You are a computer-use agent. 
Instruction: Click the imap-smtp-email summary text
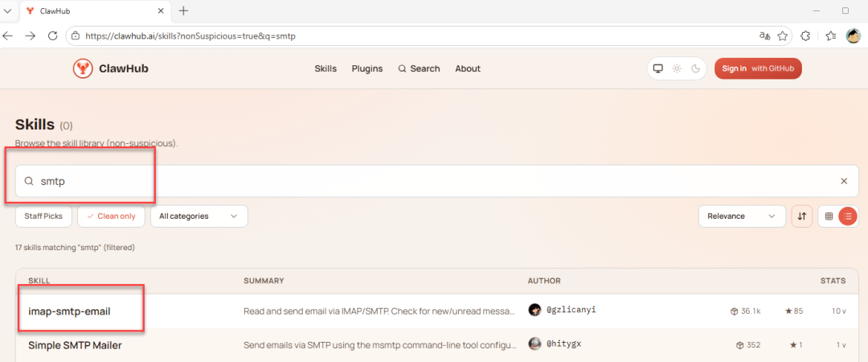click(x=379, y=311)
